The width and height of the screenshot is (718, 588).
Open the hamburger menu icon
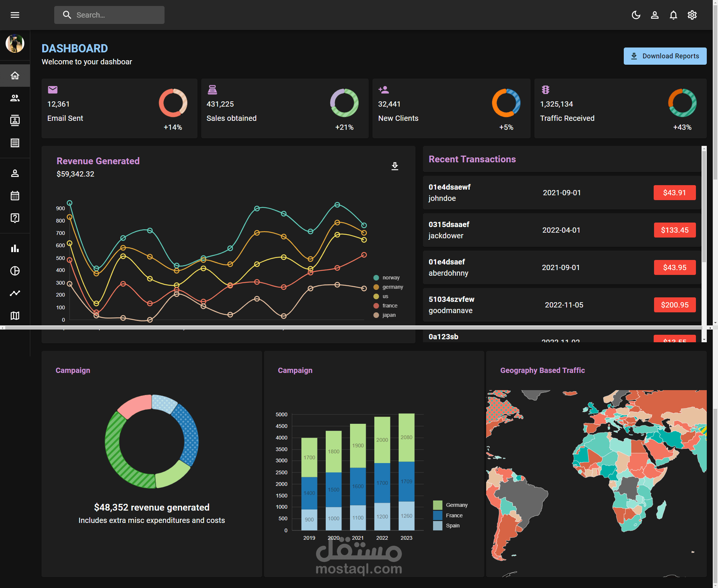15,15
